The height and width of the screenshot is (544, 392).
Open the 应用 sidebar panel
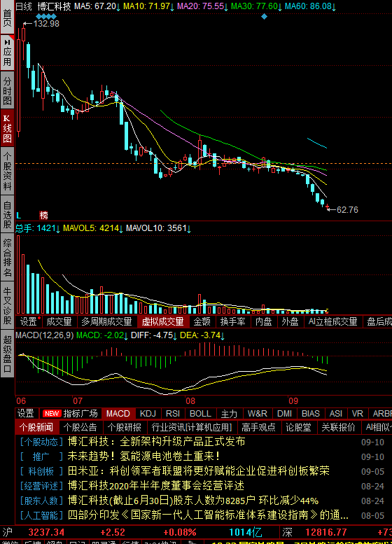[7, 53]
